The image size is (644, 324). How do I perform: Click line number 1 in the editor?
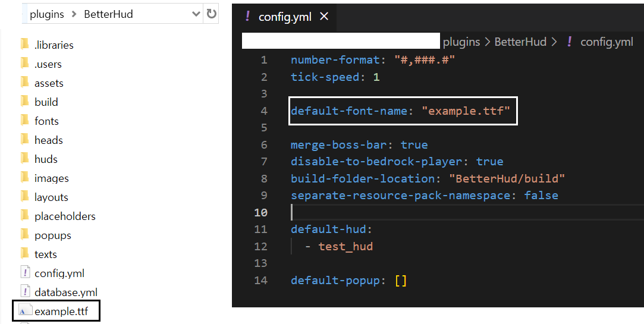pos(263,60)
